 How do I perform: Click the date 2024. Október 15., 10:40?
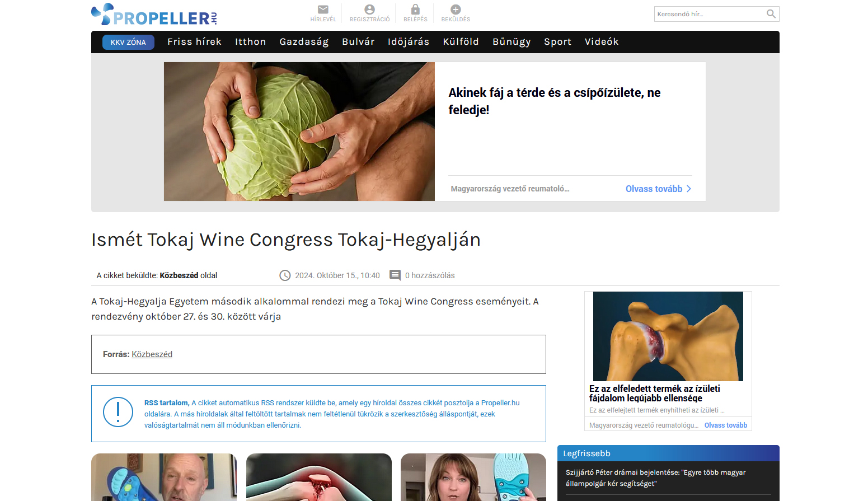[x=337, y=275]
